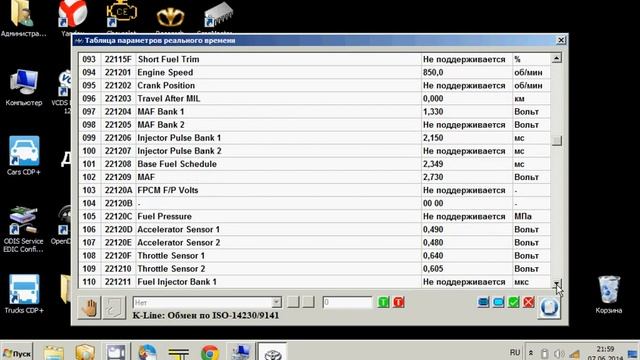
Task: Open the Yandex browser desktop shortcut
Action: [73, 17]
